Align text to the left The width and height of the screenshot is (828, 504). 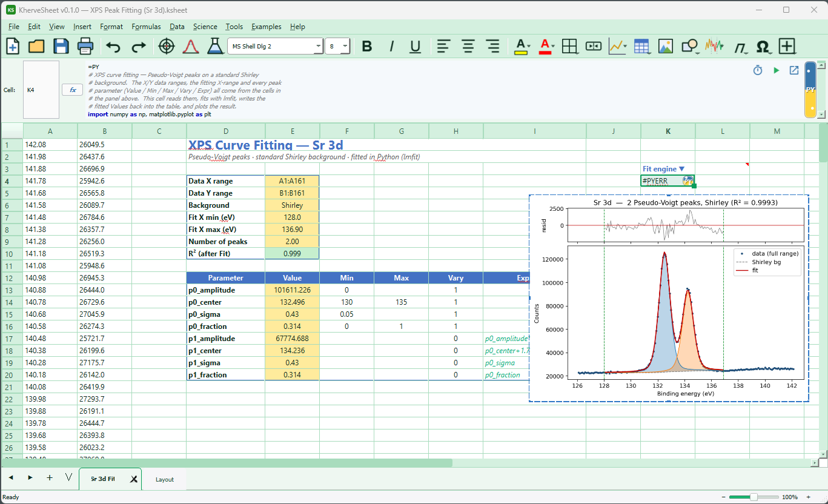coord(444,47)
